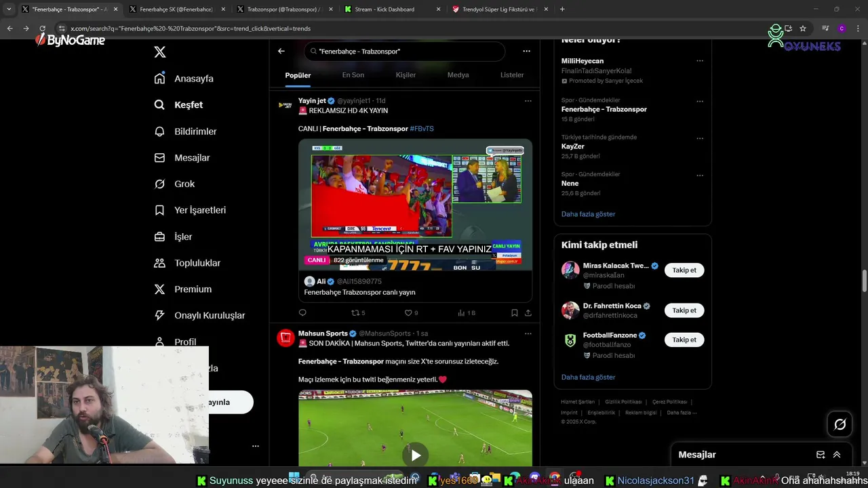Open Mahsun Sports profile avatar
The height and width of the screenshot is (488, 868).
[x=285, y=338]
